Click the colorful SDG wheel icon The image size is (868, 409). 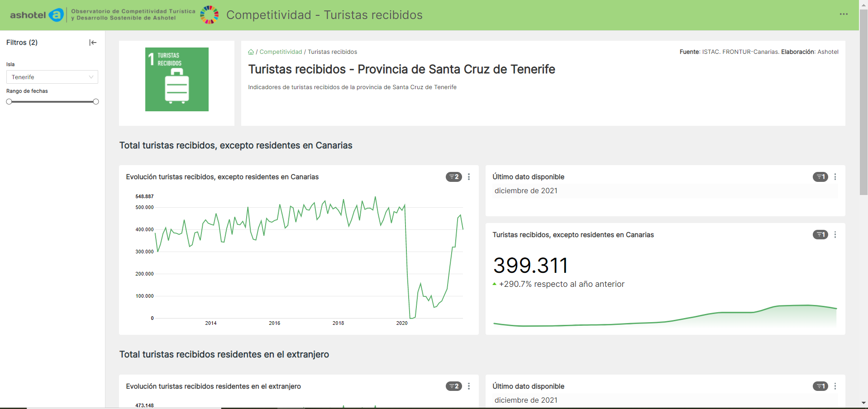[x=210, y=15]
